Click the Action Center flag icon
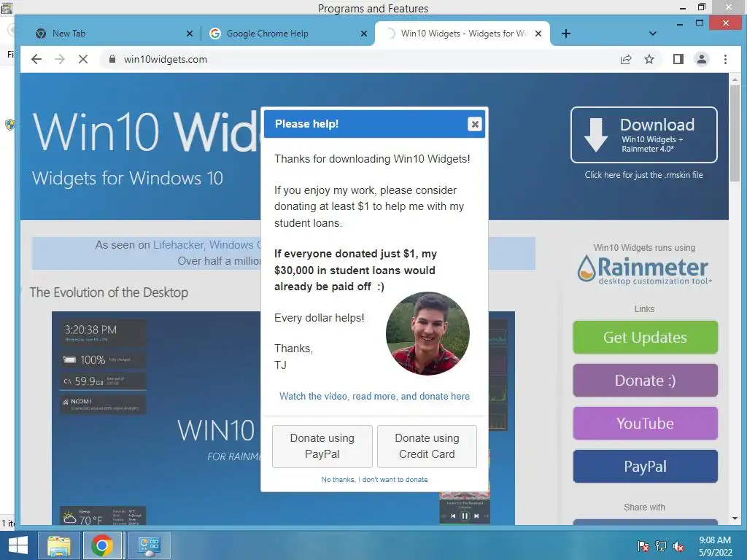This screenshot has height=560, width=747. click(x=643, y=546)
